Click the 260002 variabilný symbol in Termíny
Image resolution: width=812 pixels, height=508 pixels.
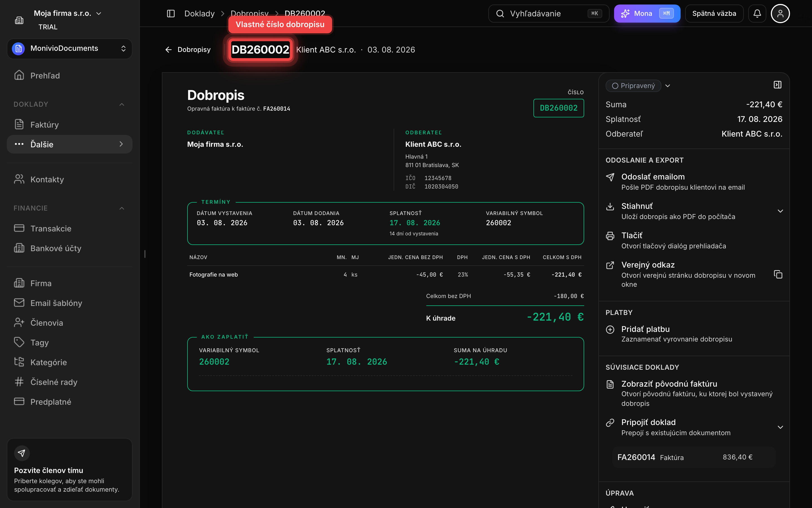pos(498,223)
